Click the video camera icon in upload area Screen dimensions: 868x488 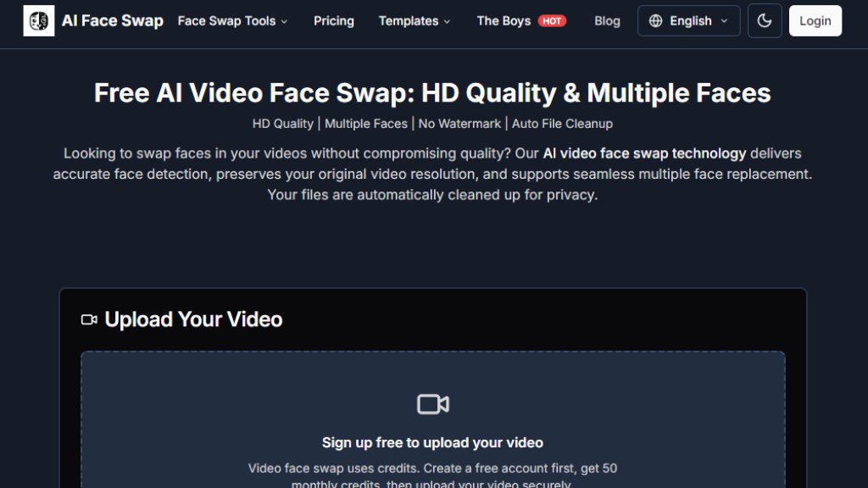click(x=433, y=404)
